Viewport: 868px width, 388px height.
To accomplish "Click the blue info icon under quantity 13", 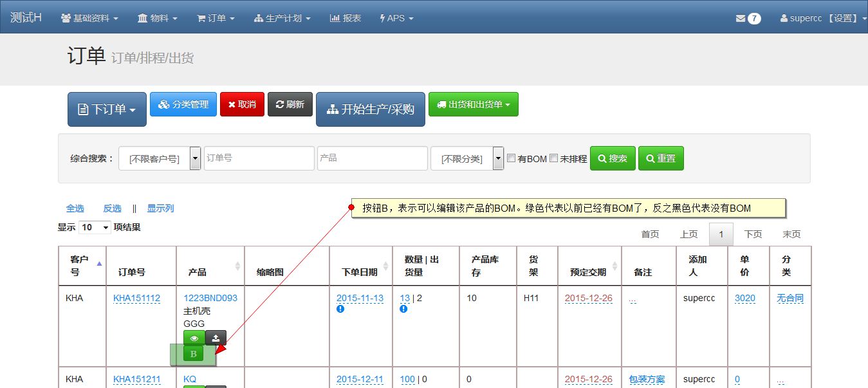I will (403, 309).
